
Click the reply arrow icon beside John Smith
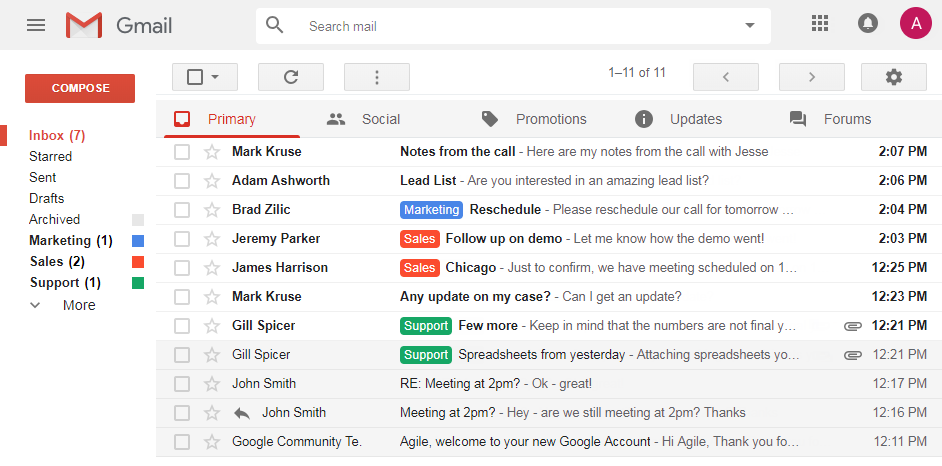click(x=242, y=413)
